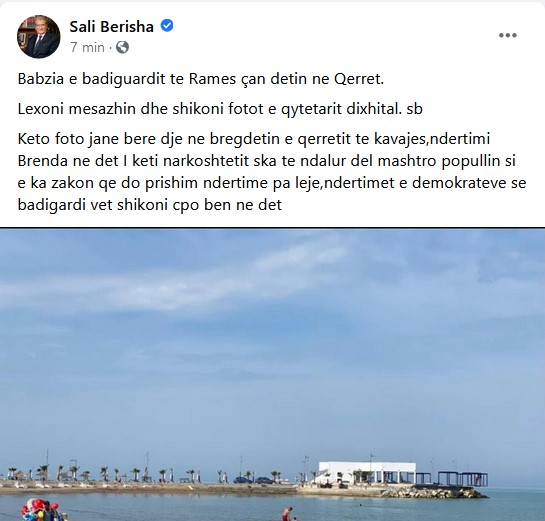
Task: Click the globe public audience icon
Action: [122, 47]
